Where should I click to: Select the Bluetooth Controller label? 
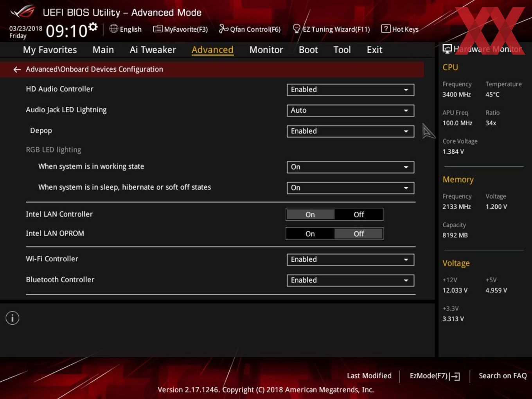point(60,279)
